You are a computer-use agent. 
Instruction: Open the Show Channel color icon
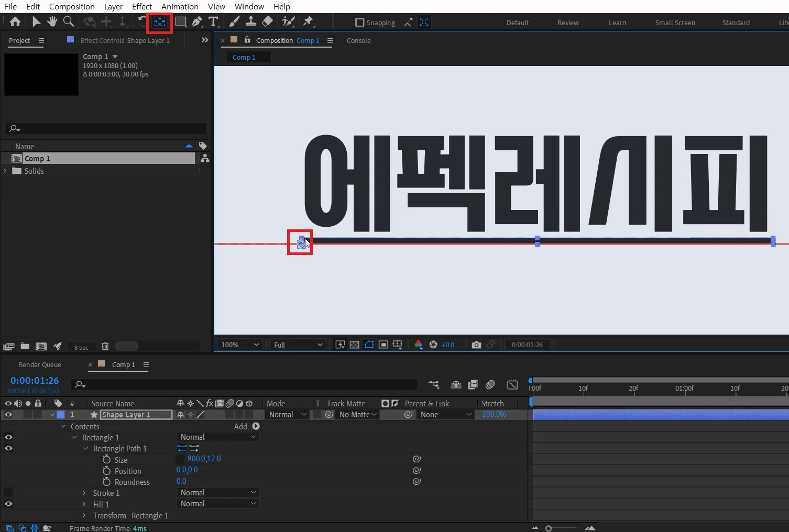(x=418, y=345)
